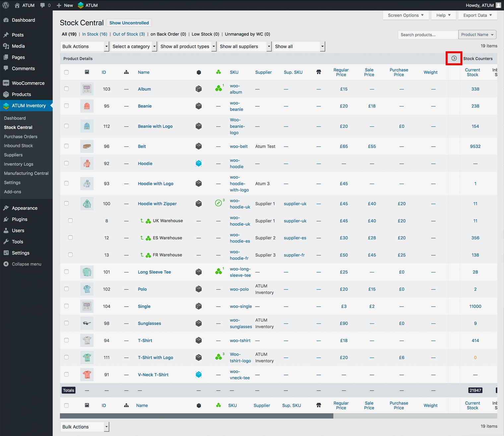
Task: Click the thumbnail column header icon
Action: (x=87, y=72)
